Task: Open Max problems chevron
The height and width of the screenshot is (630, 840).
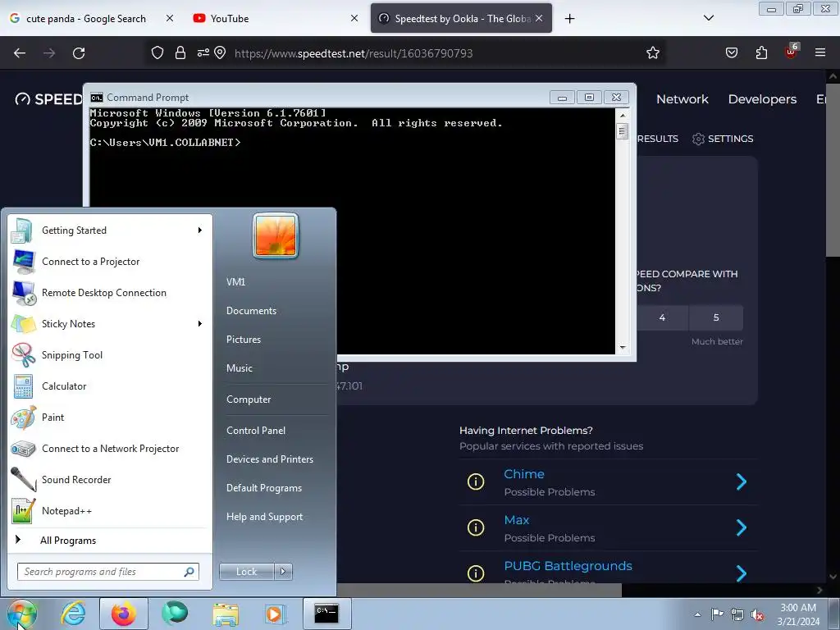Action: pos(742,527)
